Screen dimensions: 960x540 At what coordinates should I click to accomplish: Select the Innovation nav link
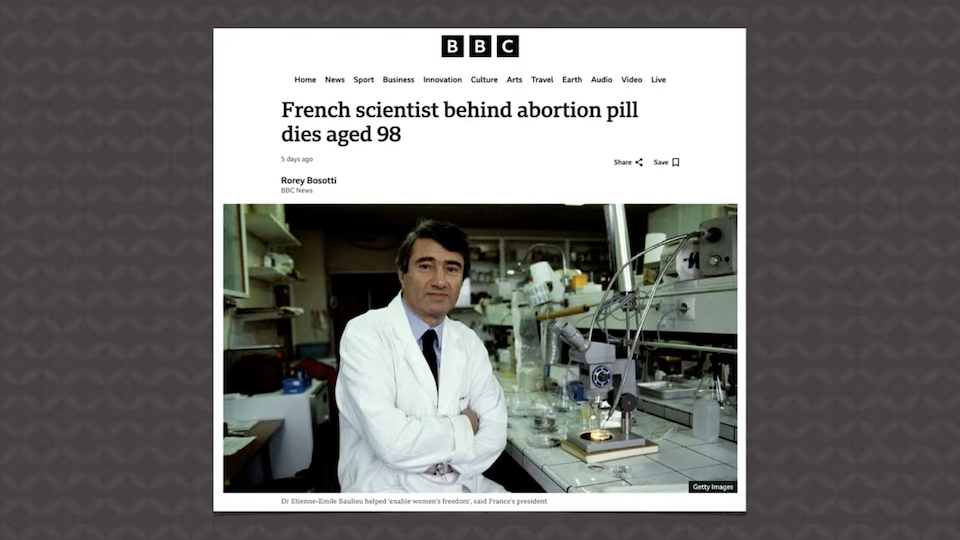[442, 80]
